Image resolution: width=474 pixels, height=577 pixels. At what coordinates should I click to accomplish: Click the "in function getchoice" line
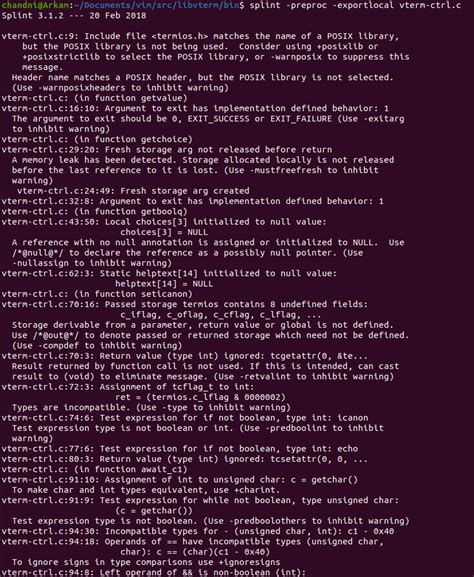click(x=97, y=139)
